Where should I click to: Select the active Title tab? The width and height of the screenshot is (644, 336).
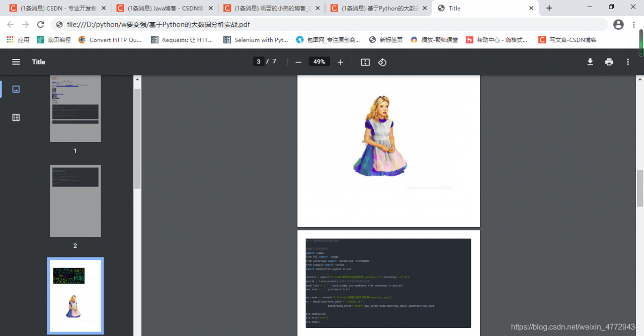[x=485, y=8]
